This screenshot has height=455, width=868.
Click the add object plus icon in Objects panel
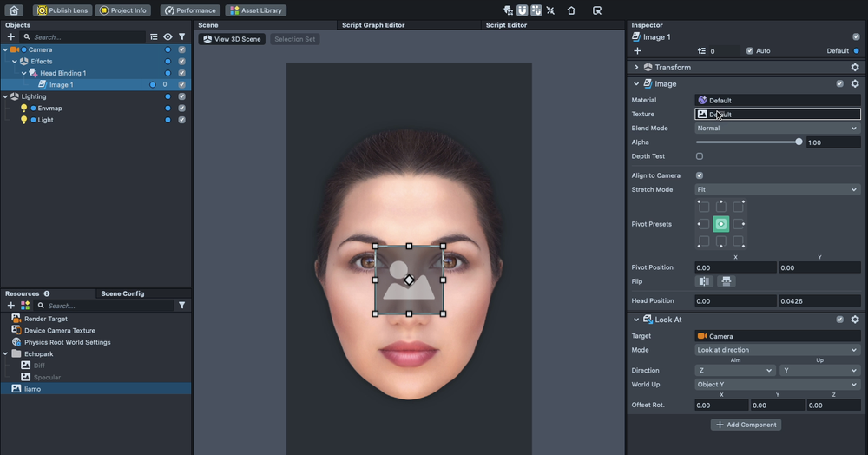click(x=10, y=37)
